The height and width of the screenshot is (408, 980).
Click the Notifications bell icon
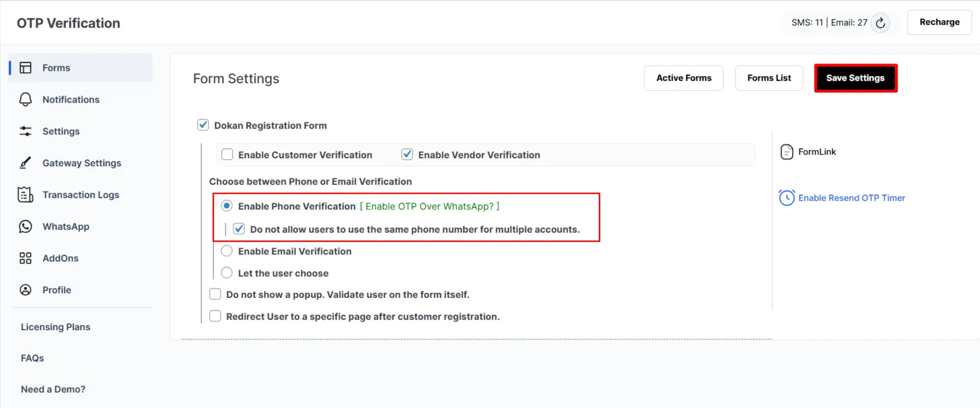pyautogui.click(x=25, y=99)
